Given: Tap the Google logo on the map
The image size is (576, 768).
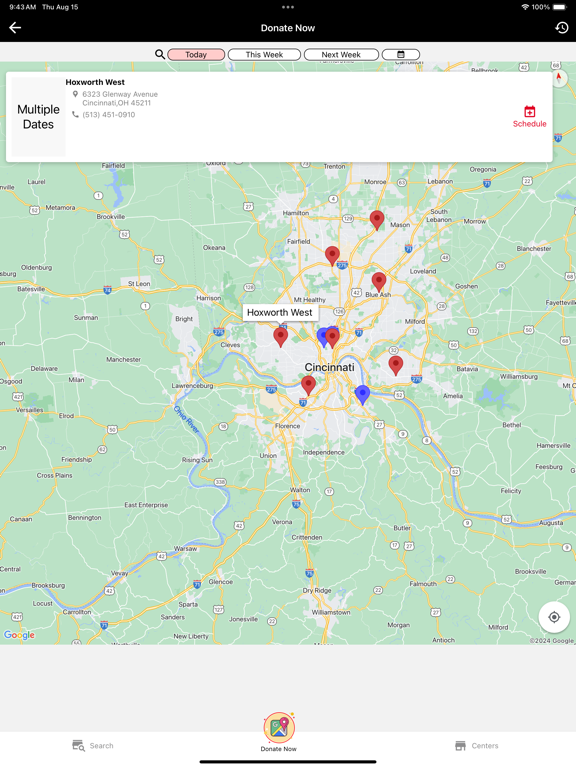Looking at the screenshot, I should (x=19, y=635).
